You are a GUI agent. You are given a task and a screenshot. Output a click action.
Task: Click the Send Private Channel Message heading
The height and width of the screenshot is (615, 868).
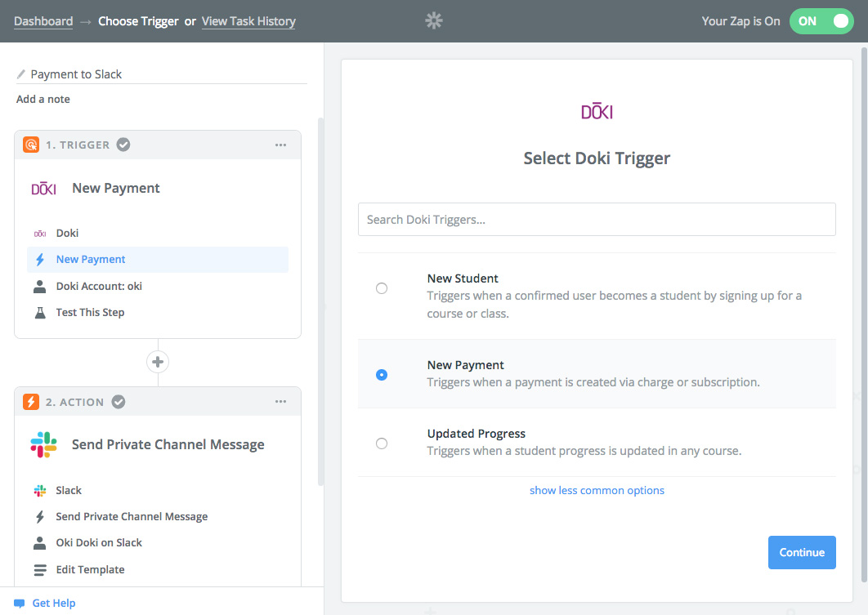click(168, 444)
